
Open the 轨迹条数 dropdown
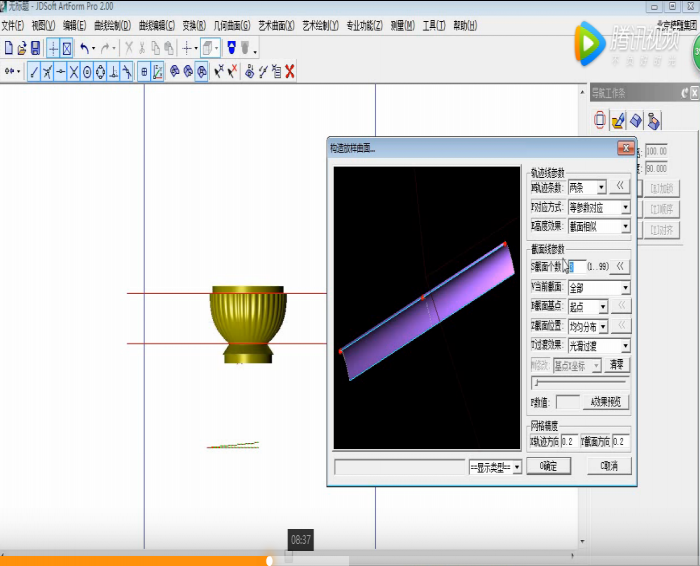click(x=601, y=187)
